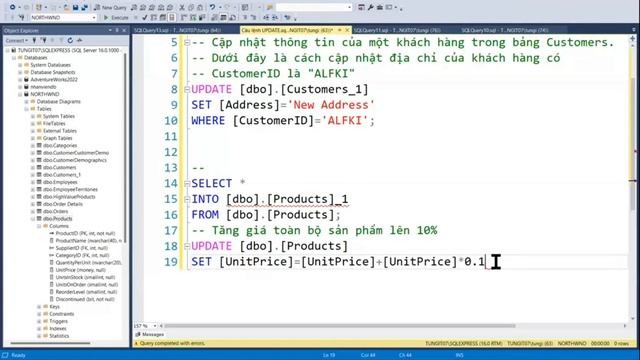Click the Save file icon
This screenshot has width=640, height=360.
pos(76,7)
